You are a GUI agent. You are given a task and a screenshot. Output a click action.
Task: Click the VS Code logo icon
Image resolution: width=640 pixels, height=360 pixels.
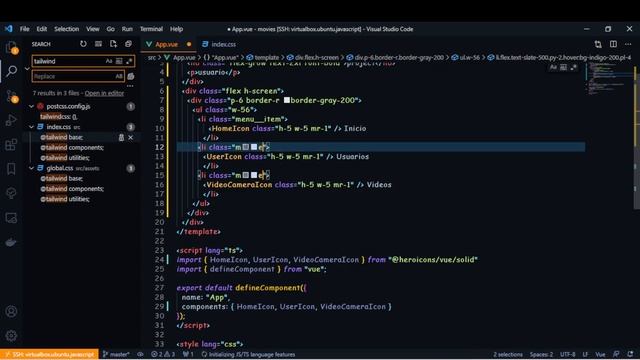click(x=9, y=29)
